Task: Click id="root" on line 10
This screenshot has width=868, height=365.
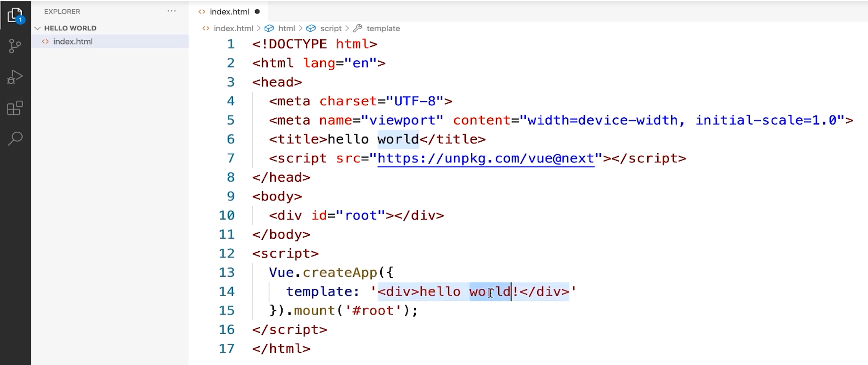Action: pyautogui.click(x=348, y=215)
